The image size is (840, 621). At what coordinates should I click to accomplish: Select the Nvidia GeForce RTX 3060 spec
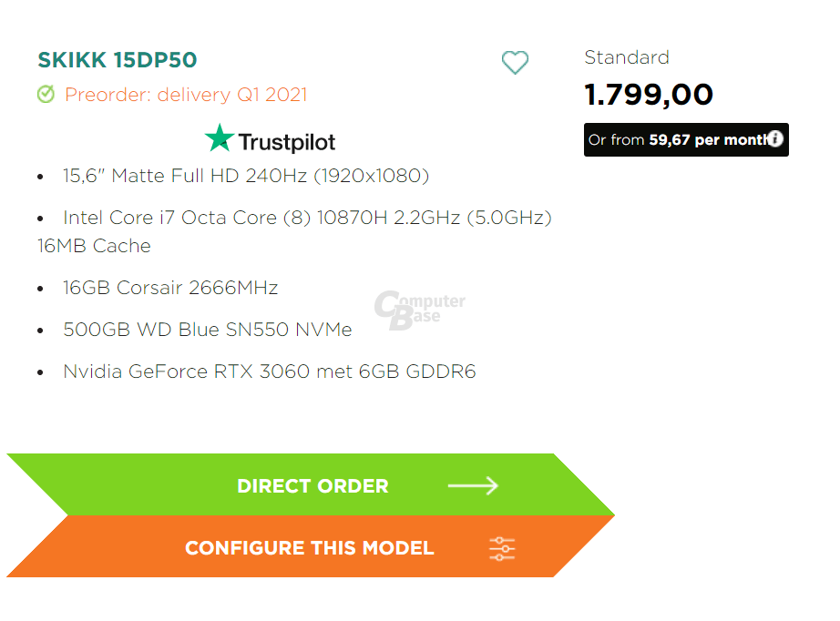pyautogui.click(x=270, y=371)
